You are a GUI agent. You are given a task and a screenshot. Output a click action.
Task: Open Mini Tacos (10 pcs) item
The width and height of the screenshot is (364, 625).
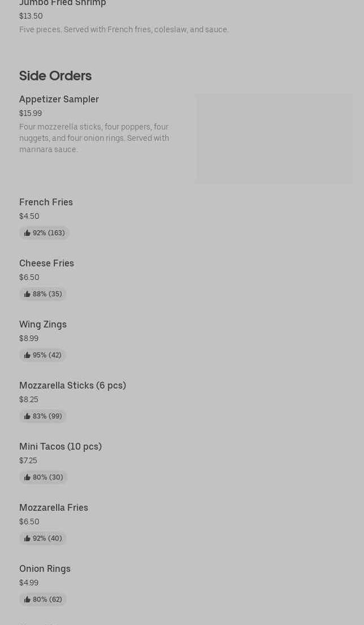[60, 447]
